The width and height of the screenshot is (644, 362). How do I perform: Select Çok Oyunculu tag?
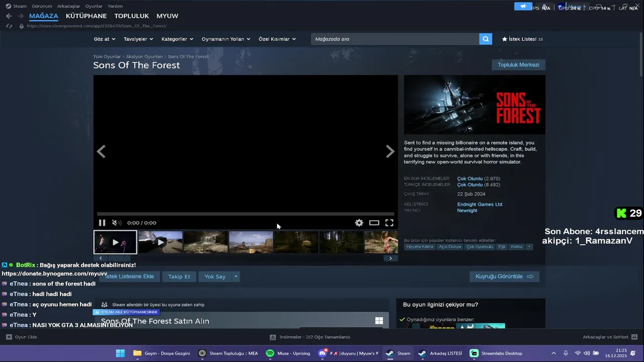(479, 247)
